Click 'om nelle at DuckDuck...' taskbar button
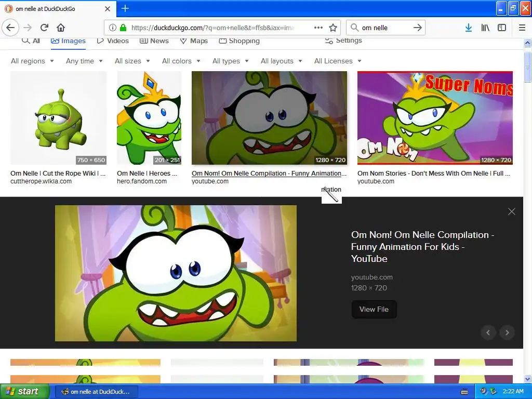532x399 pixels. click(96, 392)
